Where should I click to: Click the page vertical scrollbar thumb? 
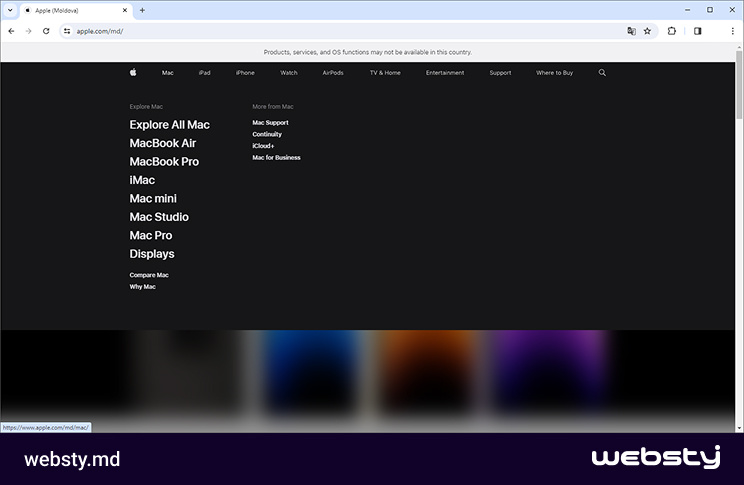pos(739,85)
